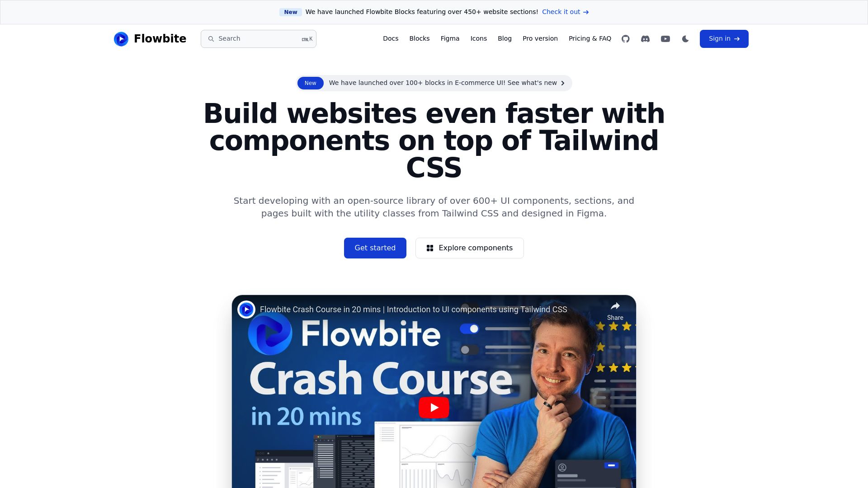Open GitHub repository icon
Viewport: 868px width, 488px height.
625,39
